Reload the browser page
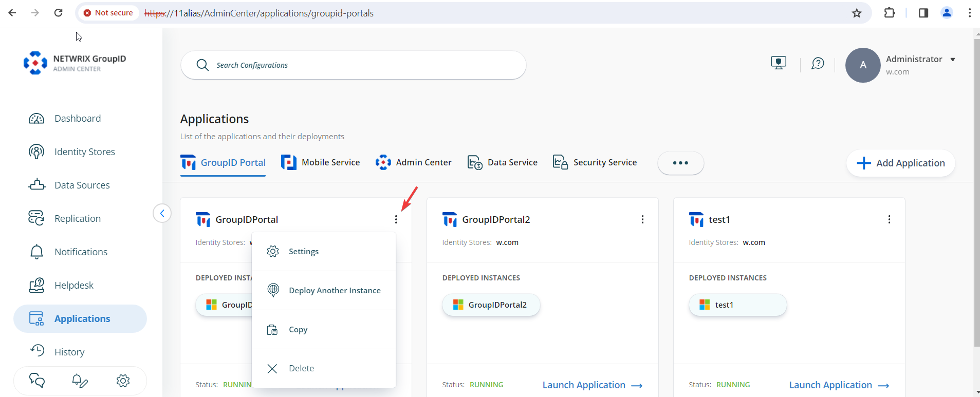980x397 pixels. coord(59,13)
